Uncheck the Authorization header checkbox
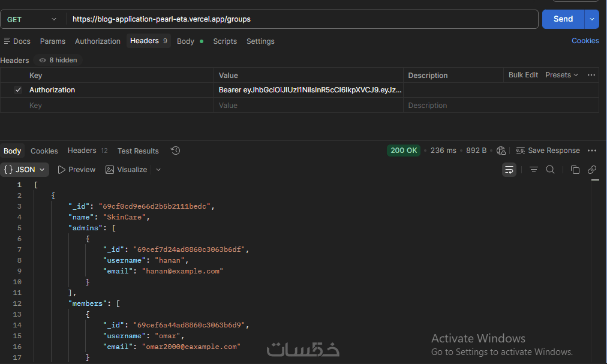 [18, 90]
